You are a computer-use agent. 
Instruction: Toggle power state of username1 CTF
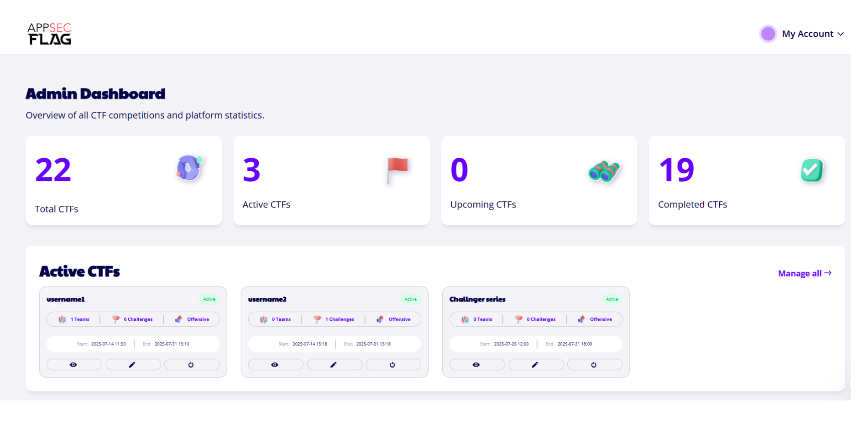pyautogui.click(x=192, y=365)
